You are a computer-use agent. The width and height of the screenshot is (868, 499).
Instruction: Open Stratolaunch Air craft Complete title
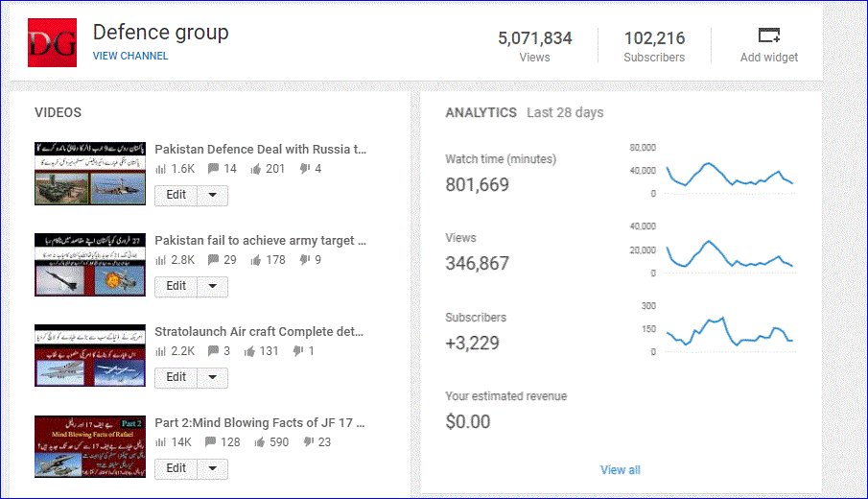tap(259, 332)
